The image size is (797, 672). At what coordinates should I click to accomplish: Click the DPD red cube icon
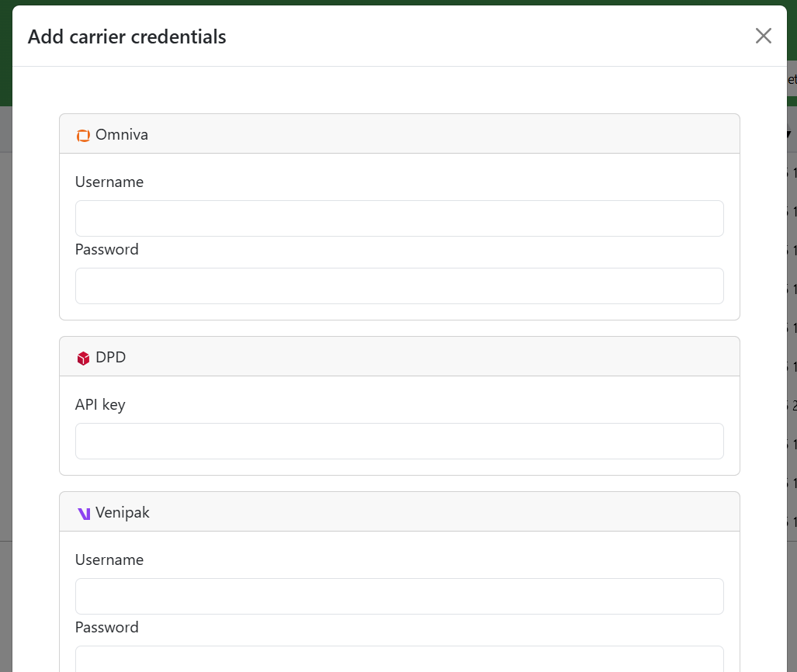point(83,358)
